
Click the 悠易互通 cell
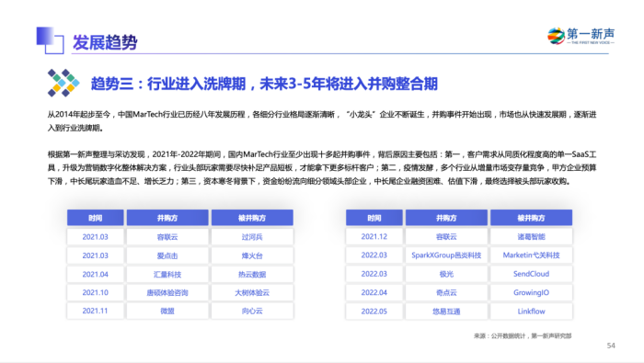click(x=446, y=312)
